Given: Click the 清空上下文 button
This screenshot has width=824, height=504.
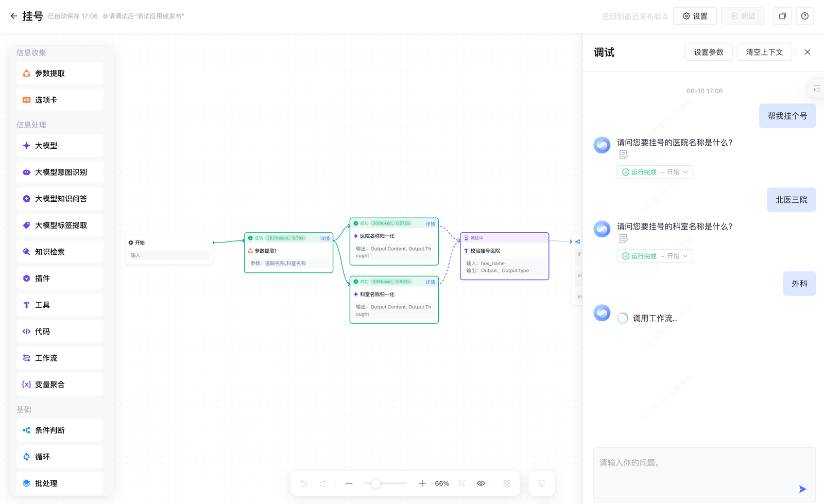Looking at the screenshot, I should [764, 52].
